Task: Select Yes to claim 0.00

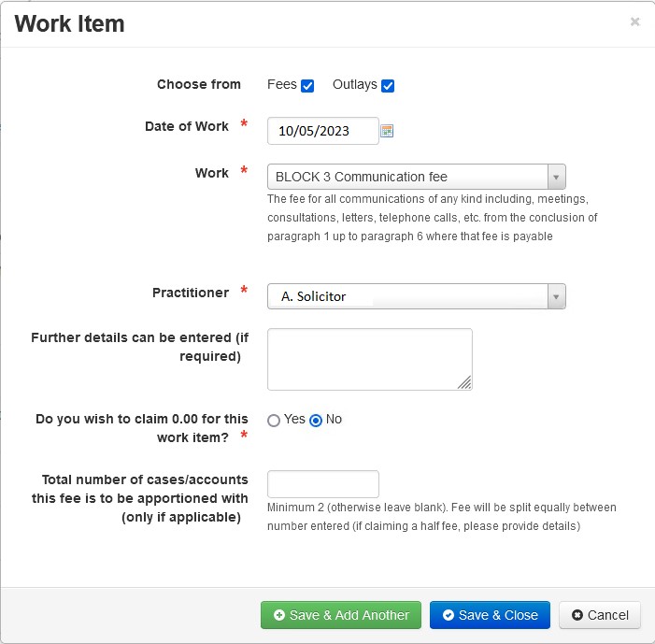Action: pos(274,420)
